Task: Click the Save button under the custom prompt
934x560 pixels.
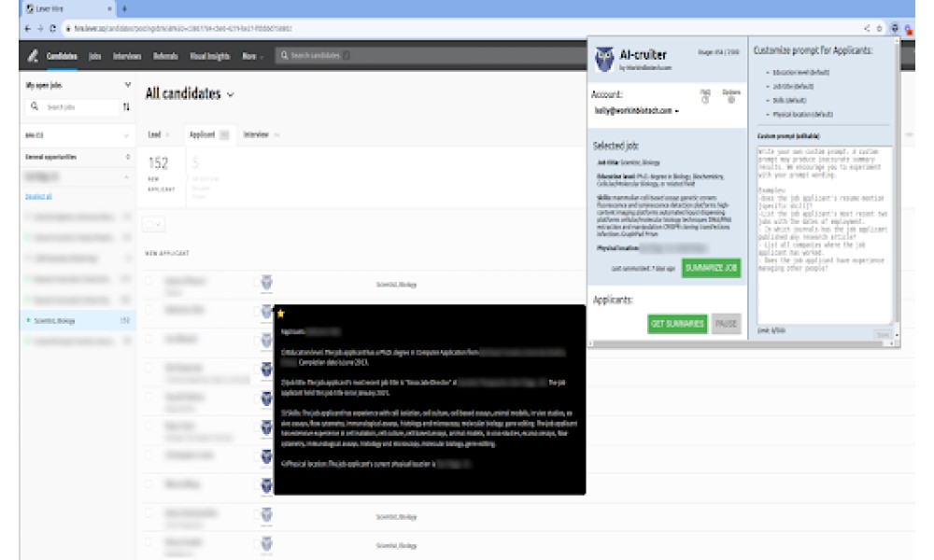Action: point(883,335)
